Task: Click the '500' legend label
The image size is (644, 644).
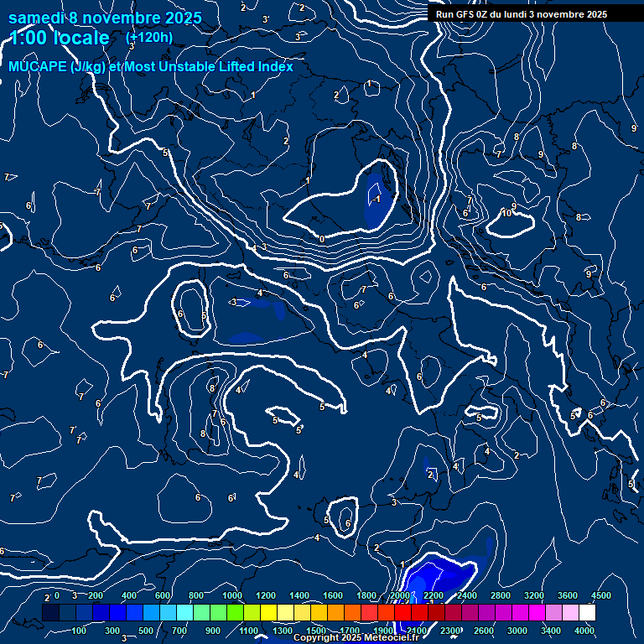Action: [146, 631]
